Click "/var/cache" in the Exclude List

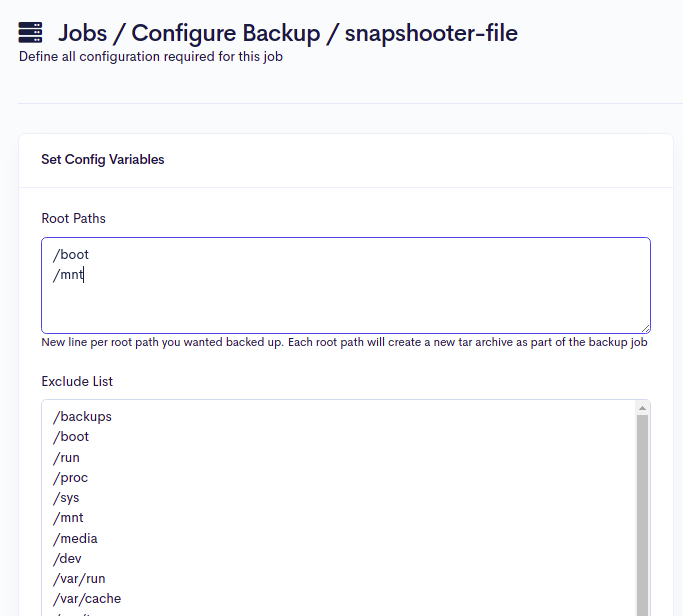(x=87, y=599)
